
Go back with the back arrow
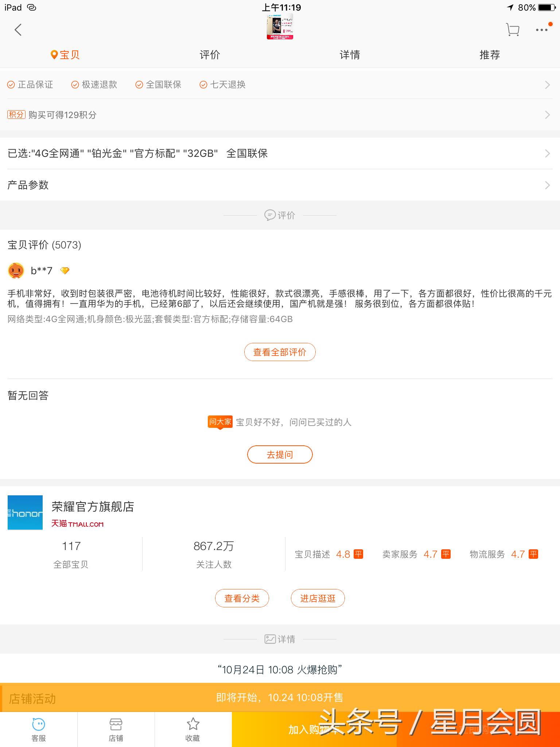pos(18,30)
